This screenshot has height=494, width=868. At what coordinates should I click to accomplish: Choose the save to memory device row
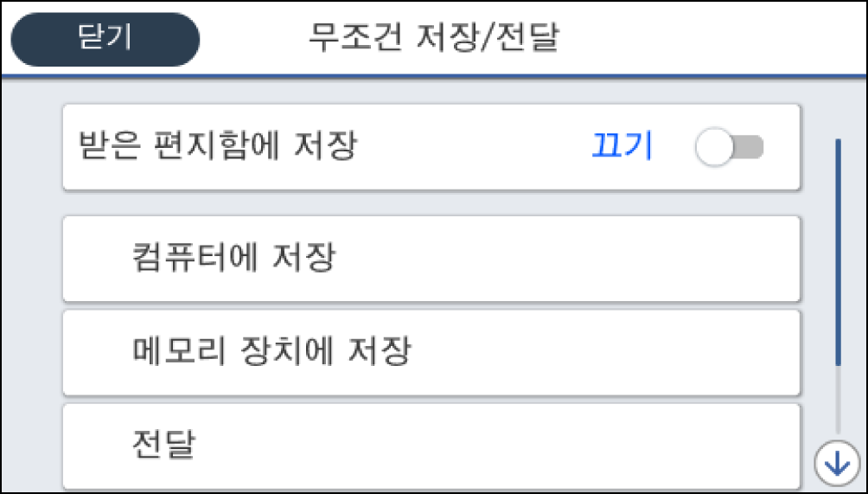point(431,351)
